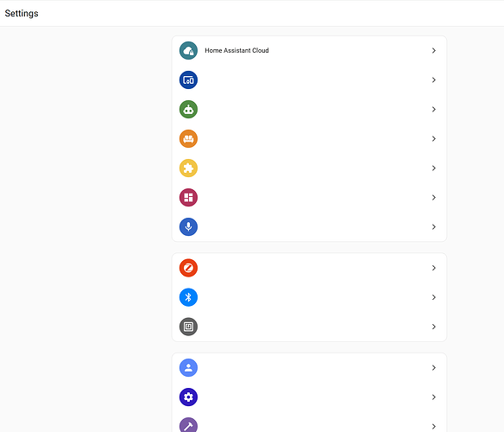Open the red Zigbee icon
This screenshot has width=504, height=432.
click(188, 268)
